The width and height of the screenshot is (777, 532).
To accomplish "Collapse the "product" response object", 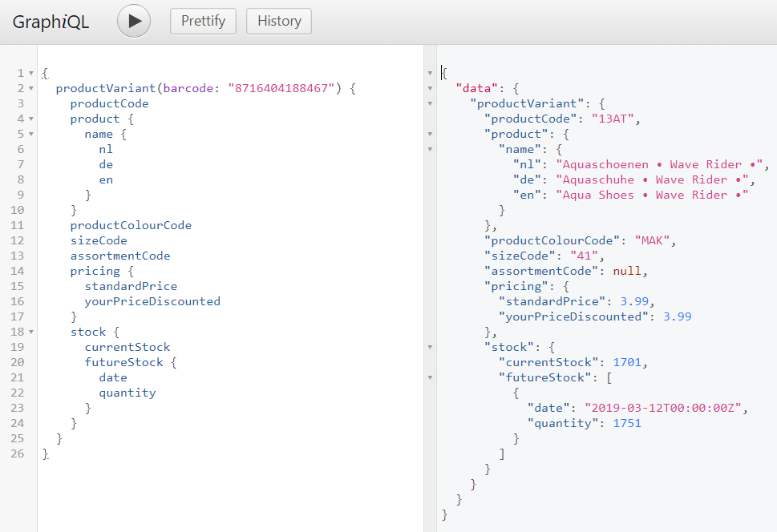I will coord(430,135).
